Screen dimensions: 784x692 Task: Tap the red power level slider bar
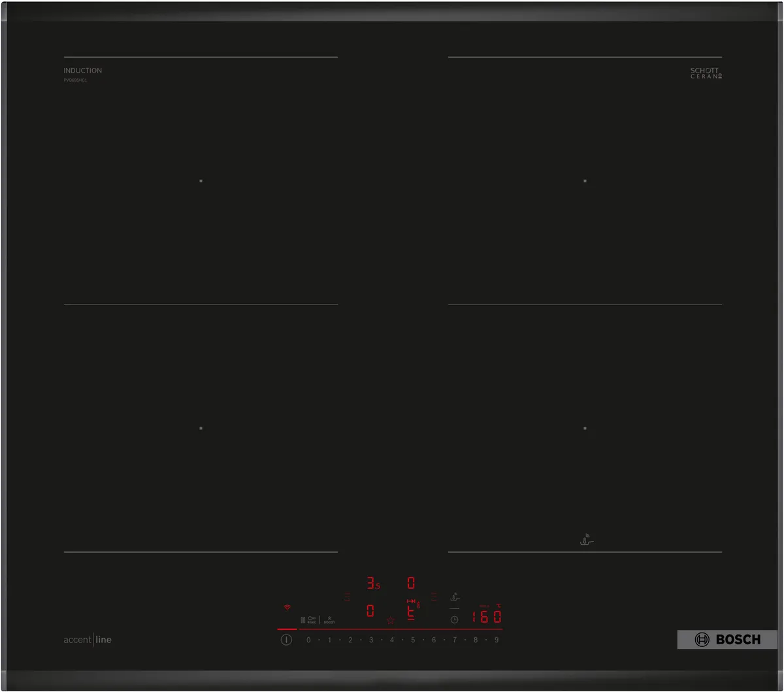point(392,629)
